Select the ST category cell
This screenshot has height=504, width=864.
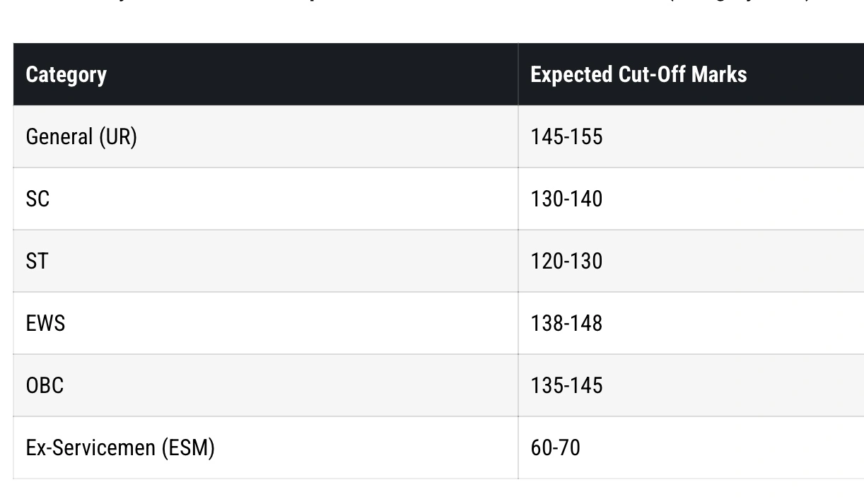click(x=37, y=261)
